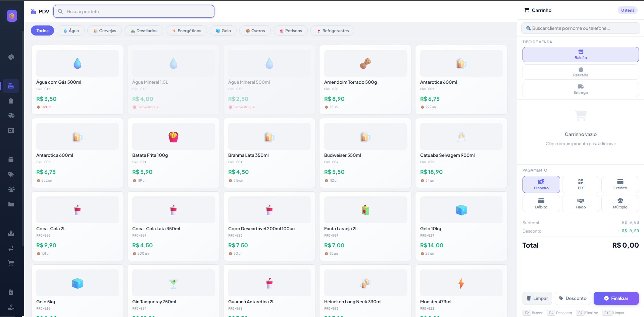Open the stacked boxes stock icon in sidebar
This screenshot has width=644, height=317.
pyautogui.click(x=11, y=233)
